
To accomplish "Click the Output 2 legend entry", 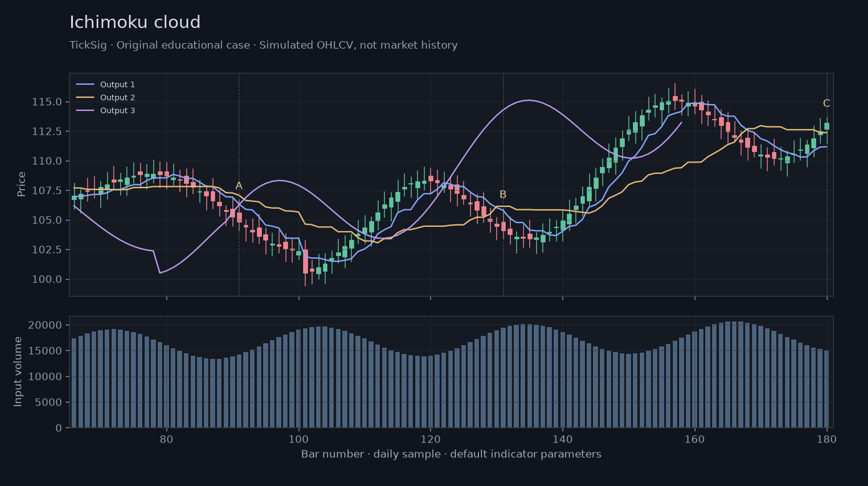I will [105, 98].
